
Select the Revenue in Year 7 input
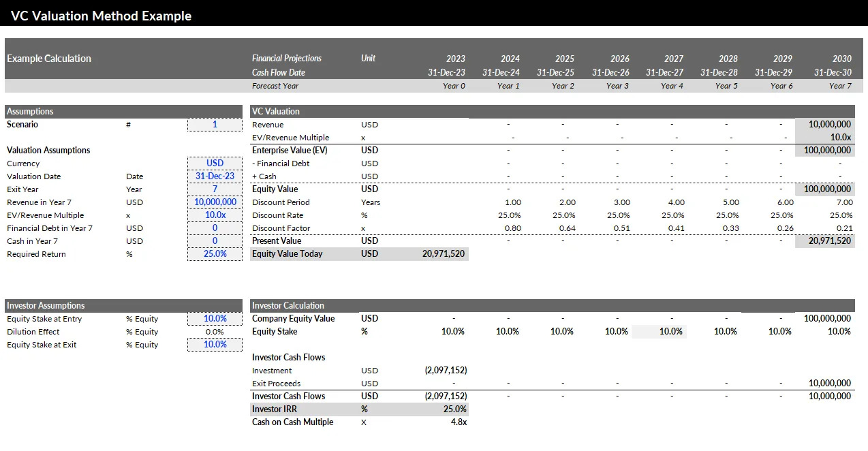point(215,202)
